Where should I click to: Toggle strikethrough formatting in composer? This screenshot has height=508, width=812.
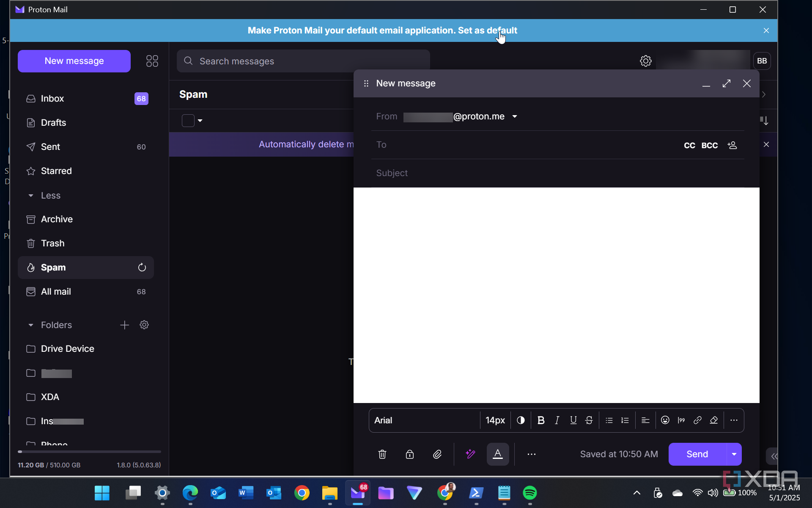pos(589,420)
